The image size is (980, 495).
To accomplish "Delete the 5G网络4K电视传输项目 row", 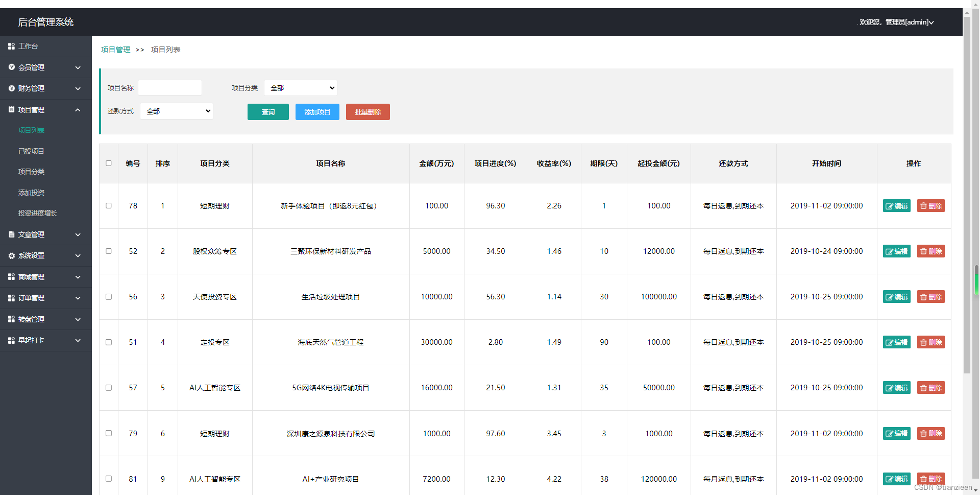I will tap(930, 388).
